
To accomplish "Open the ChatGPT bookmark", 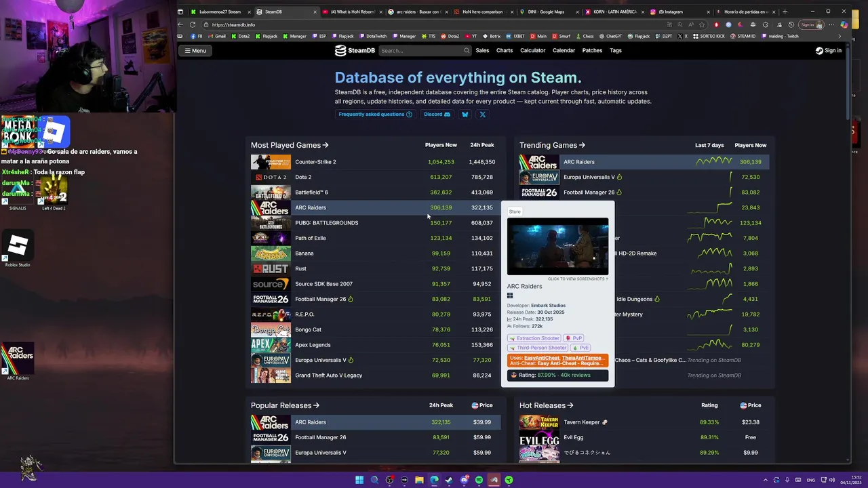I will 610,36.
